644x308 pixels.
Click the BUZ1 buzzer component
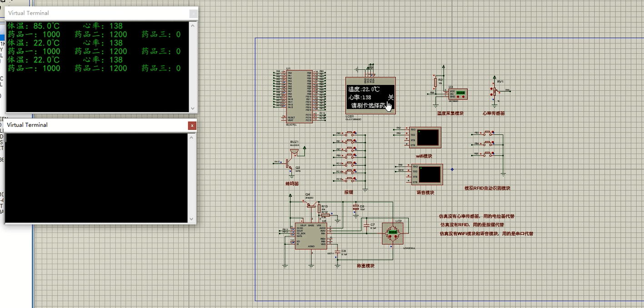coord(295,150)
